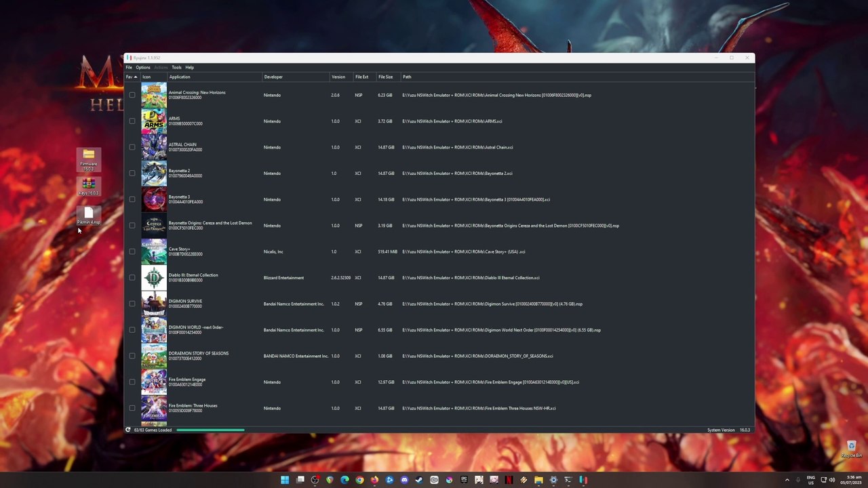Open Chrome from the taskbar
Screen dimensions: 868x488
pos(359,480)
